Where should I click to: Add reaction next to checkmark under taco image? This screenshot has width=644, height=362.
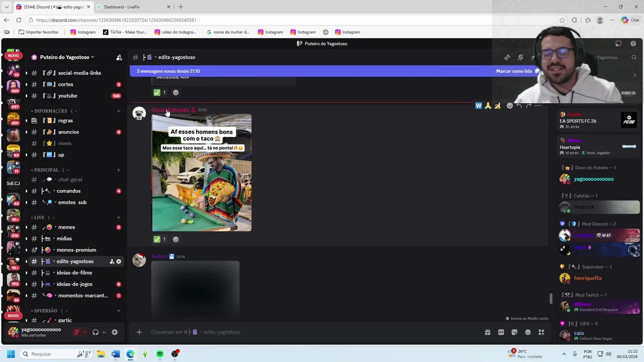pyautogui.click(x=176, y=239)
